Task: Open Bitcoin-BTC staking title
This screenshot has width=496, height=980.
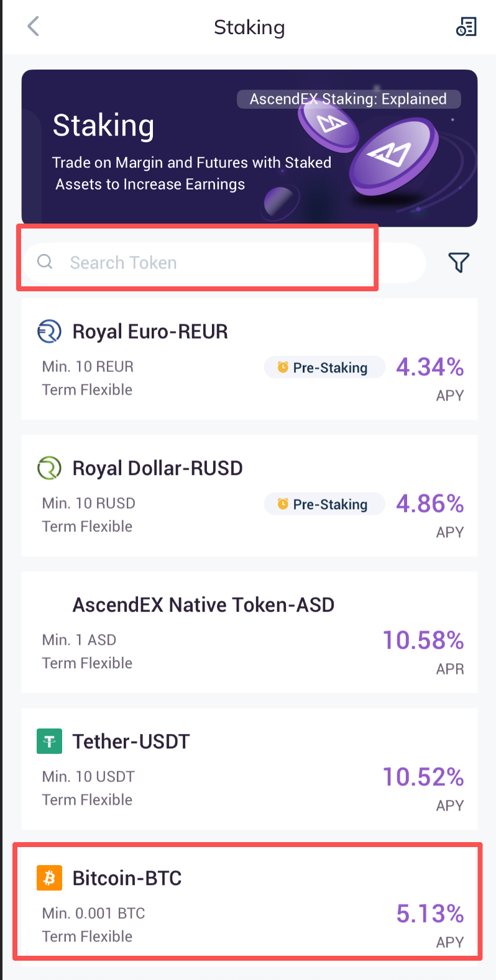Action: [127, 878]
